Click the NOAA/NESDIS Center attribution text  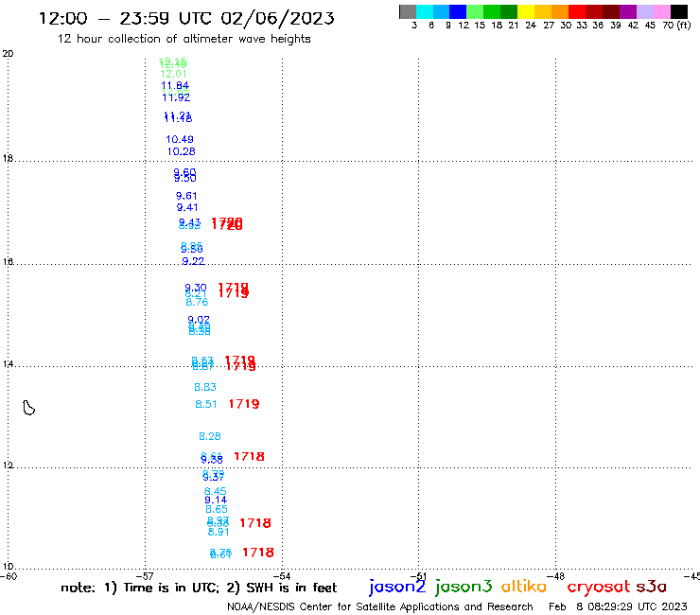point(380,606)
